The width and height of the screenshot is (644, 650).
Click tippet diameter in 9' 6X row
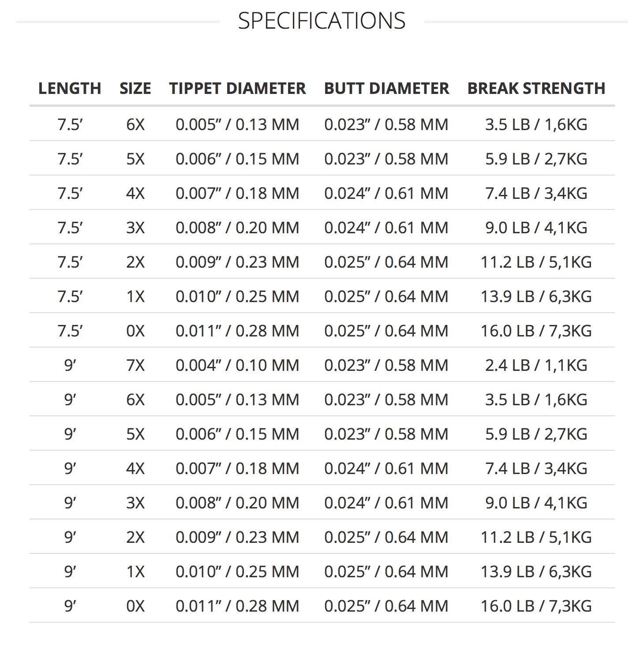pyautogui.click(x=237, y=400)
